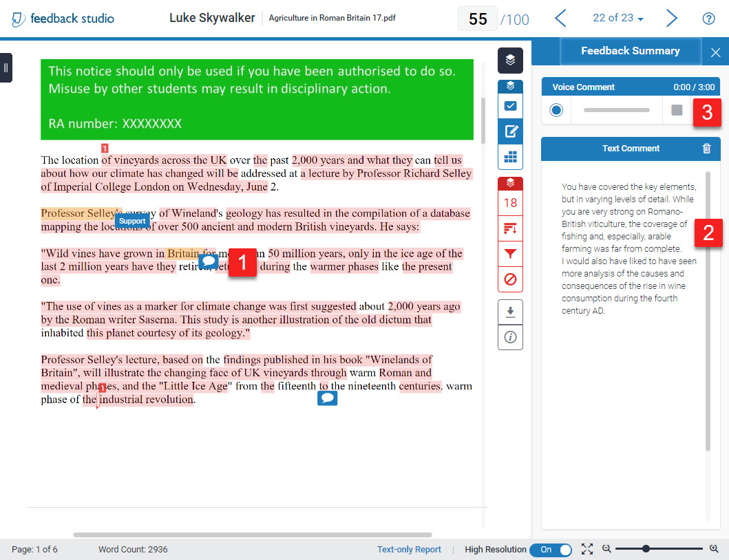Go to the next student paper
Viewport: 729px width, 560px height.
pos(672,19)
